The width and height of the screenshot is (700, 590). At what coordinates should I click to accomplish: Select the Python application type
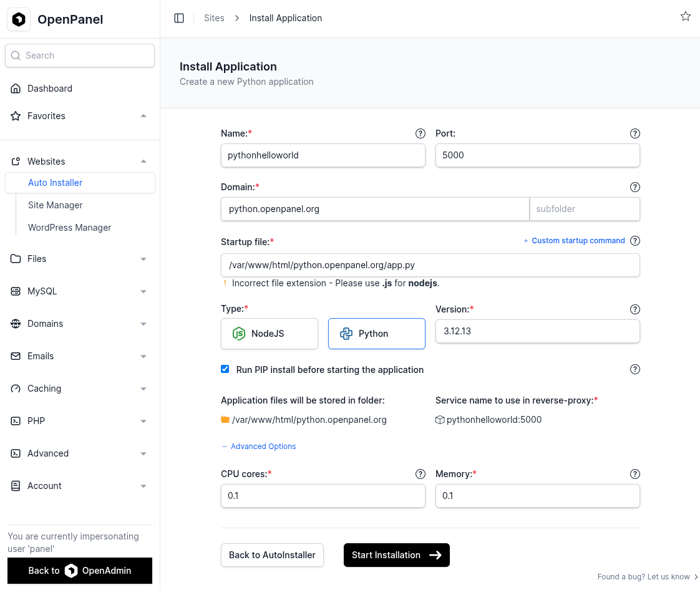[377, 334]
